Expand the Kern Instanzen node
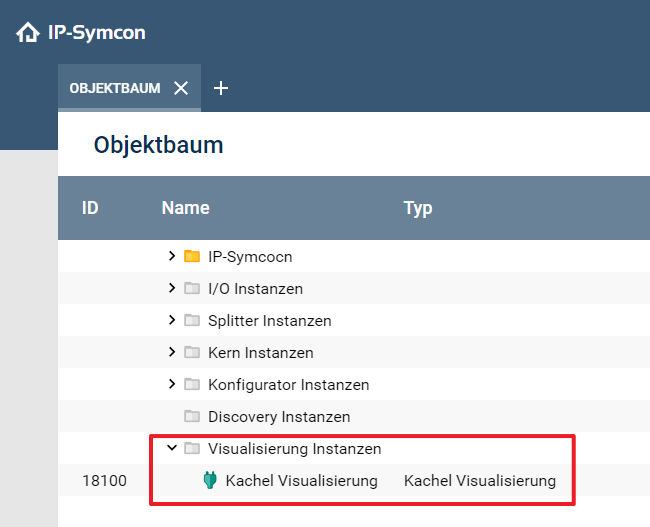Screen dimensions: 650x527 [172, 353]
